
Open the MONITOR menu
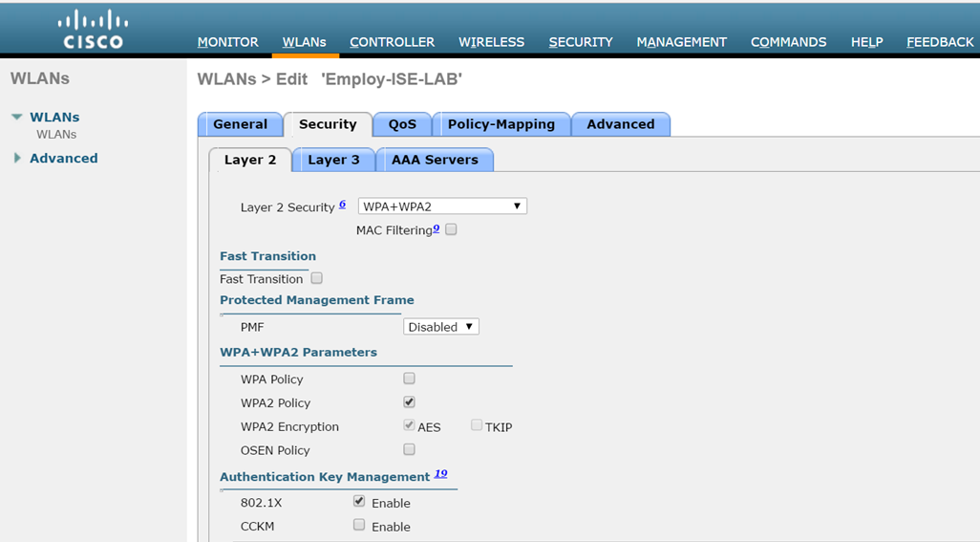tap(227, 42)
